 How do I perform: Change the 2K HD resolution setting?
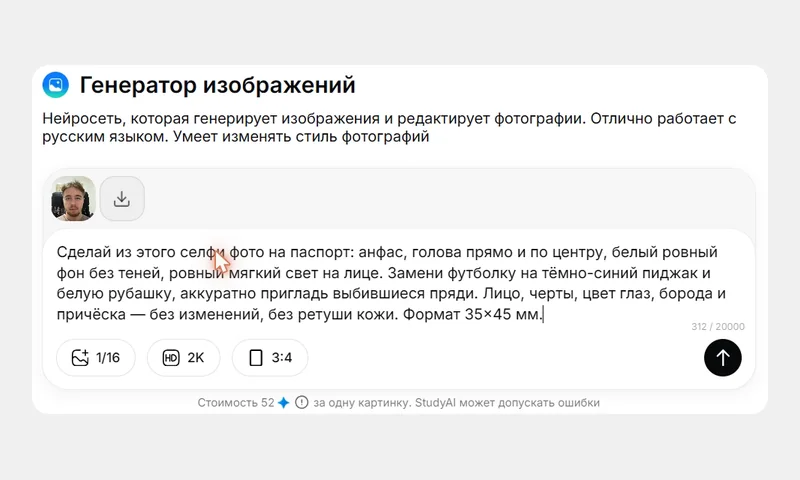184,358
